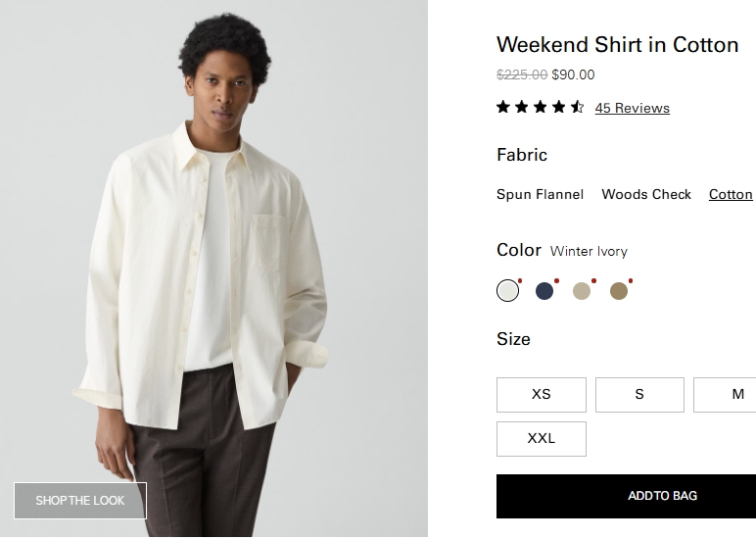Click the star rating icons
This screenshot has height=539, width=756.
tap(540, 108)
